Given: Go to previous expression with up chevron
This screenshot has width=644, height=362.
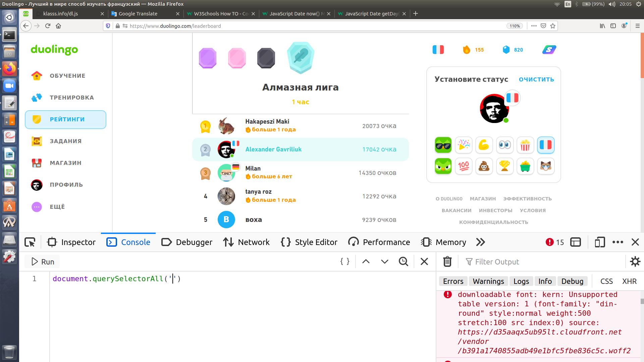Looking at the screenshot, I should point(366,261).
